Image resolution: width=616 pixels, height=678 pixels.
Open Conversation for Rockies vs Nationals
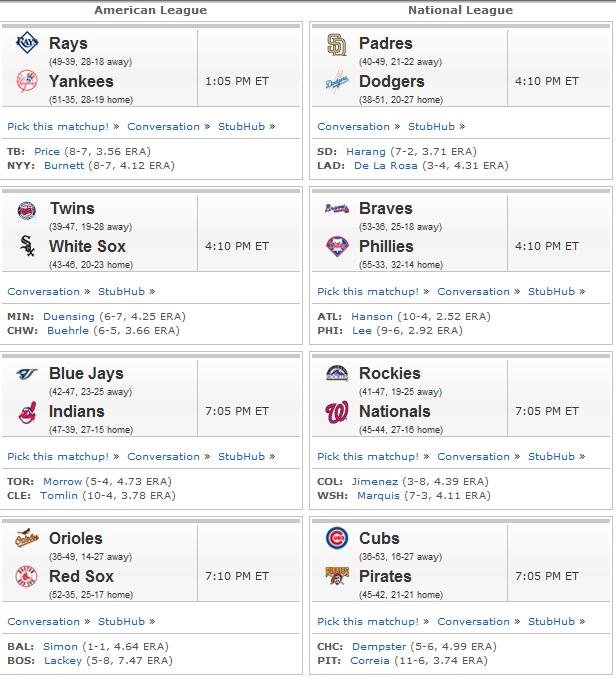point(473,457)
